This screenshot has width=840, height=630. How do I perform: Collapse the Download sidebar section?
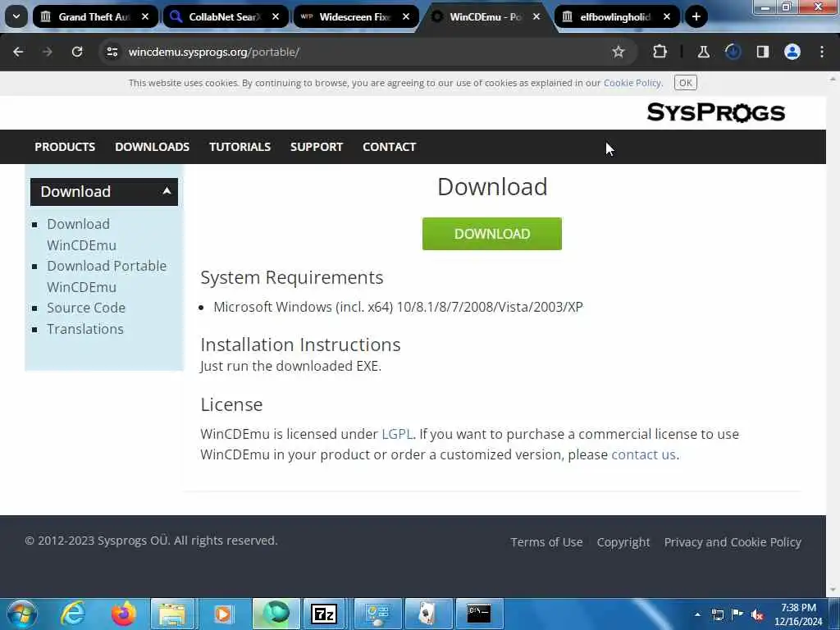[x=104, y=192]
